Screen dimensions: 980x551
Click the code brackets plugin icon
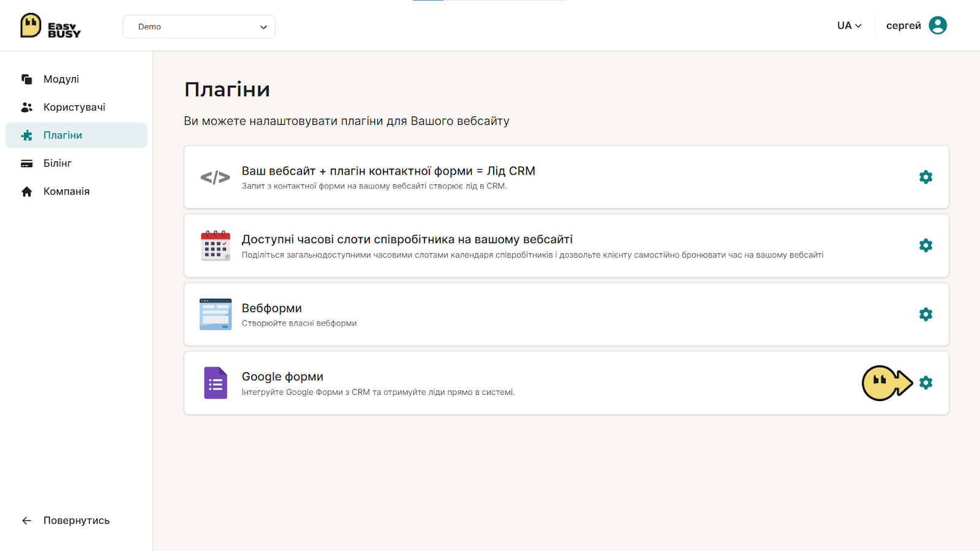(215, 178)
